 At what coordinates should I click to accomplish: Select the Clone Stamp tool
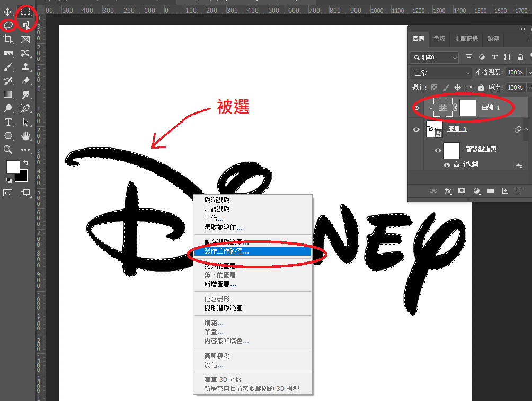click(x=25, y=67)
